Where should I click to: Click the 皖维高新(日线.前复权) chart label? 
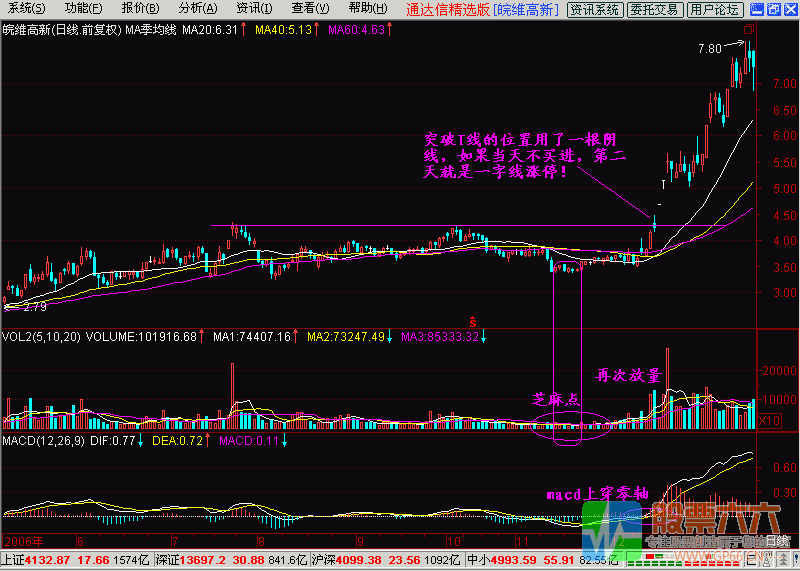[x=62, y=30]
